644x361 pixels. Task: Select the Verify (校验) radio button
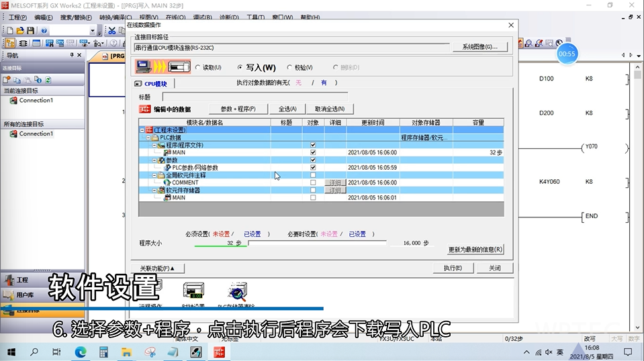289,67
